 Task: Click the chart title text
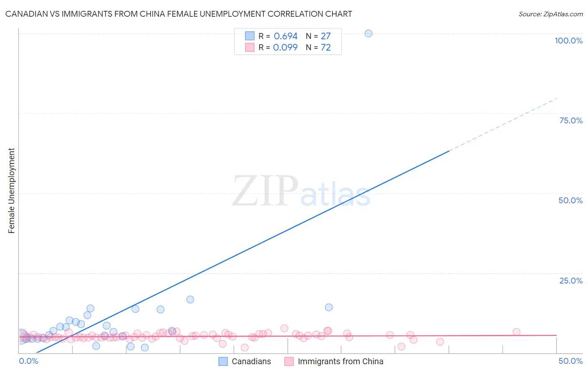click(x=179, y=14)
